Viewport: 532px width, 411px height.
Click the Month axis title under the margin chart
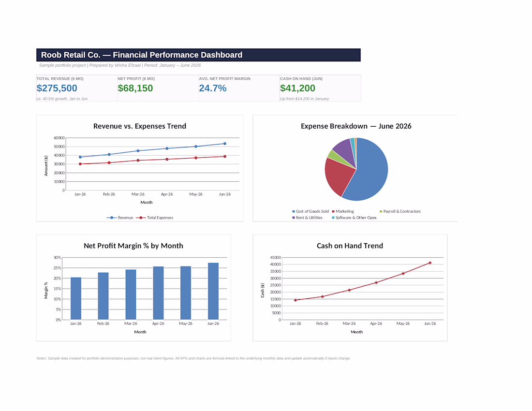click(140, 332)
